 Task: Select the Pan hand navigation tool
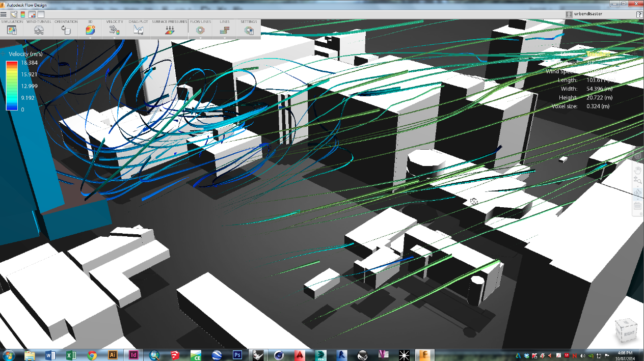pyautogui.click(x=637, y=171)
